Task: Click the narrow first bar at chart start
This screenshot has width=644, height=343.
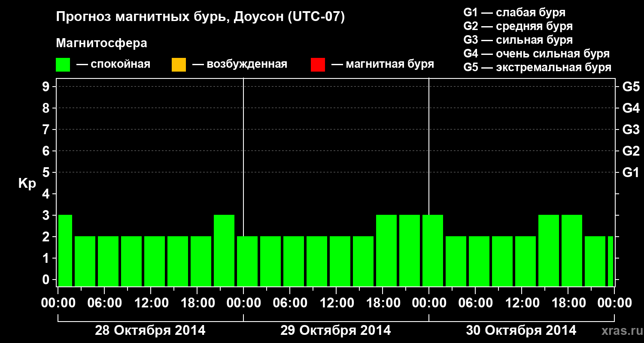Action: [65, 250]
